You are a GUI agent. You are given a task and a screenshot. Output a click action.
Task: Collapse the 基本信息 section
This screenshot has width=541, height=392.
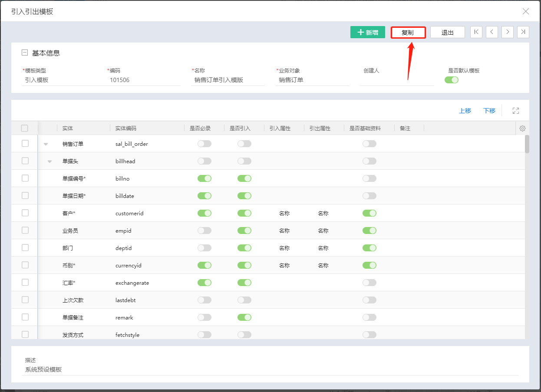pos(25,53)
